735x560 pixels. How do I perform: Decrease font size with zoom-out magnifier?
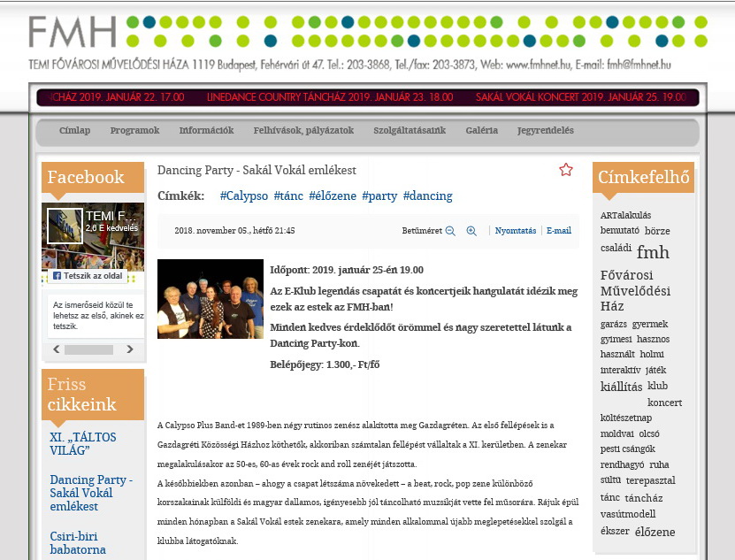coord(450,231)
